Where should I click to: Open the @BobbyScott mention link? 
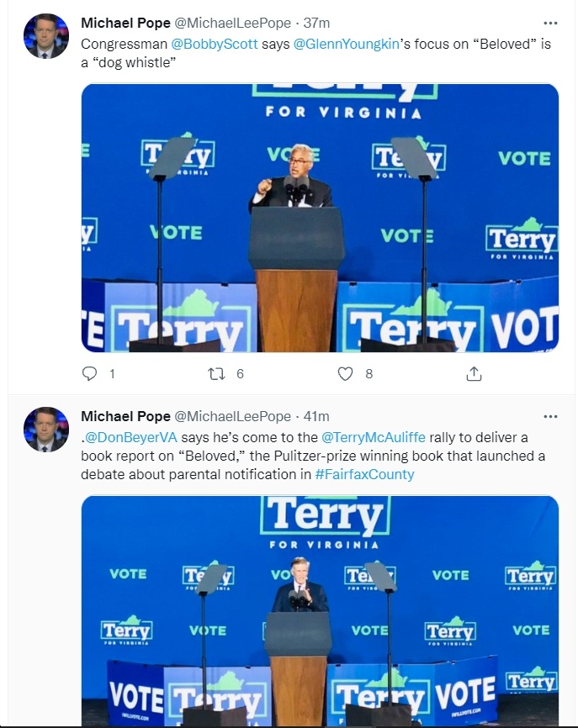(x=215, y=44)
